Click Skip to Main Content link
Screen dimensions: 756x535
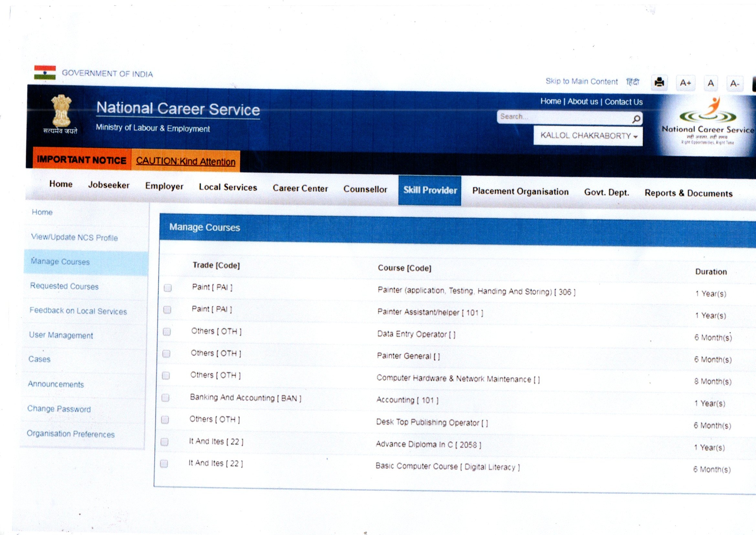pos(581,82)
